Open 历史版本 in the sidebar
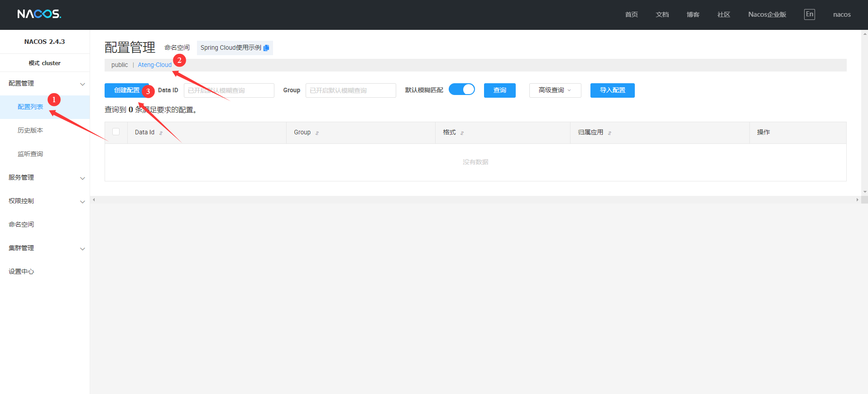868x394 pixels. [x=30, y=130]
